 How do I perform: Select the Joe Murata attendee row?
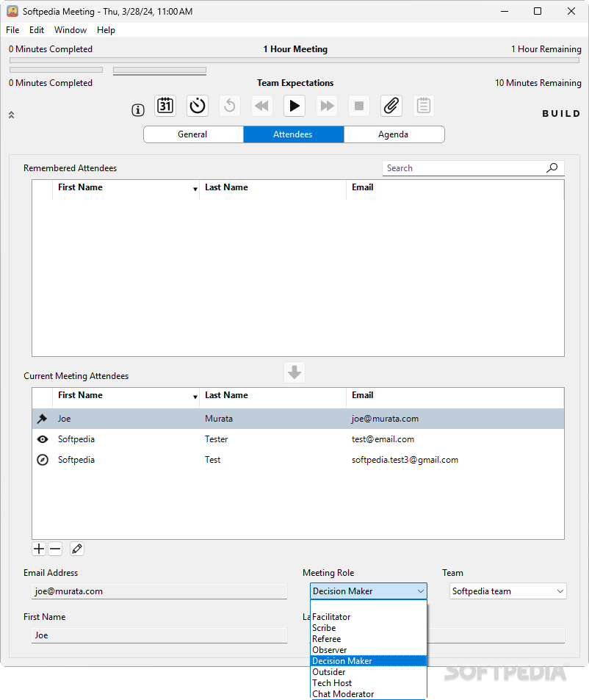298,419
